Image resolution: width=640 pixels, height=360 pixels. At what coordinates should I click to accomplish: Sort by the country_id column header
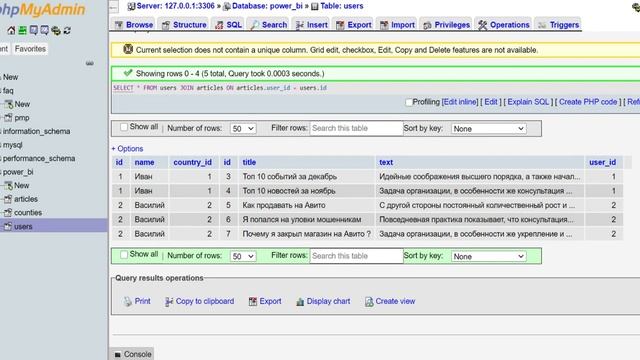tap(193, 162)
